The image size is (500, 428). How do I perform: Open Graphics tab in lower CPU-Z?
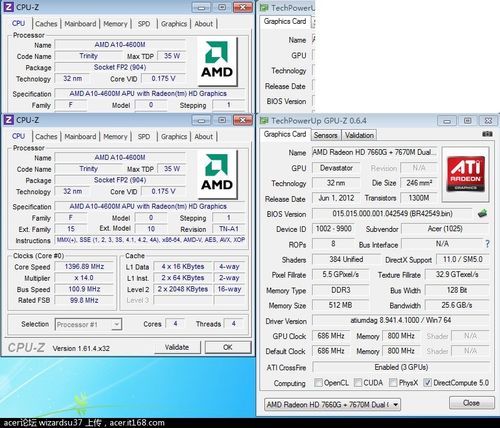tap(174, 137)
